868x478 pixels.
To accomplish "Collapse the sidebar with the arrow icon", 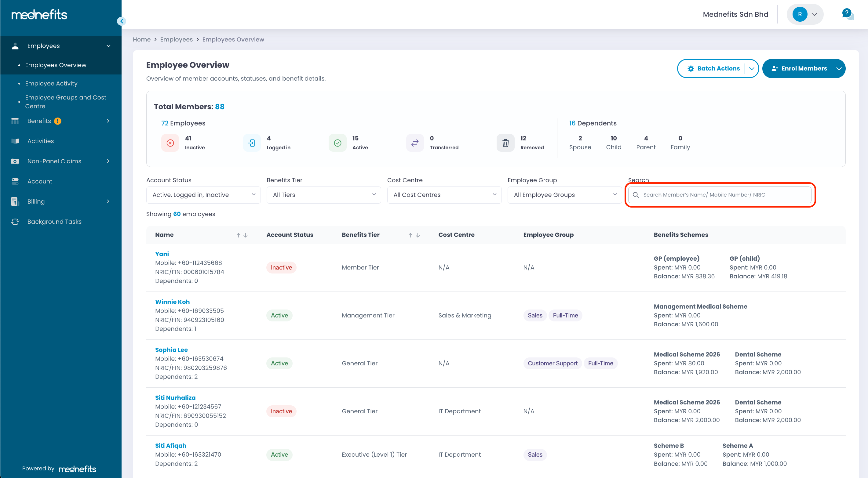I will click(x=121, y=21).
